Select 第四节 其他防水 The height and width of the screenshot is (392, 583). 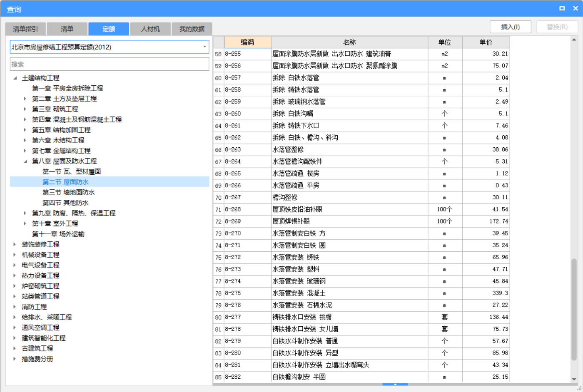[65, 203]
